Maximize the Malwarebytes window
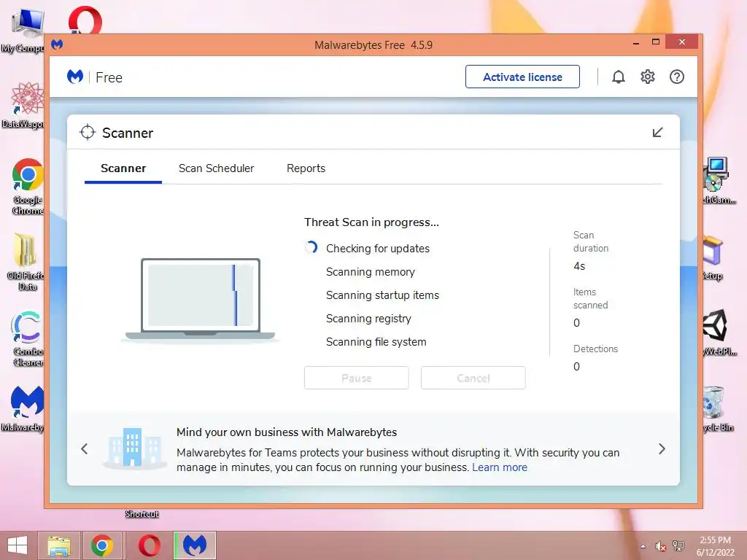 [656, 42]
